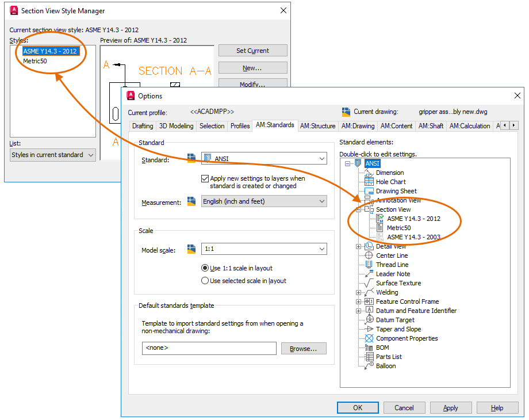Select Annotation View tree item
This screenshot has width=529, height=420.
tap(398, 200)
